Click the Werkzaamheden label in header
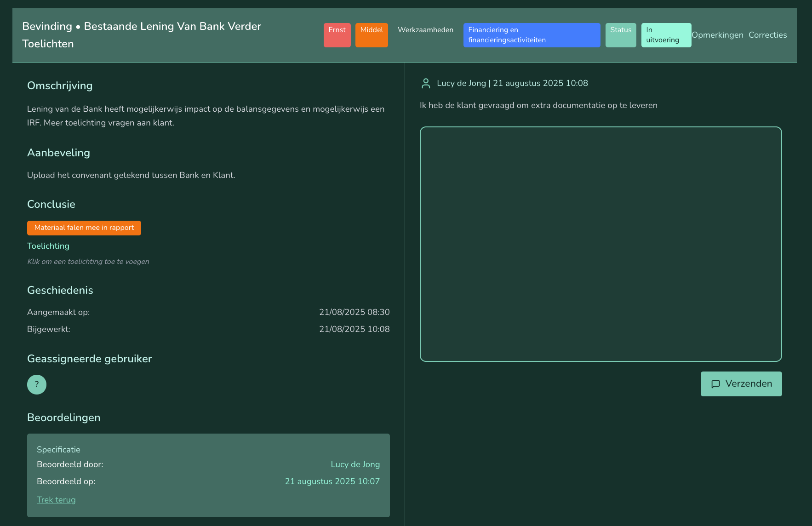 (425, 30)
